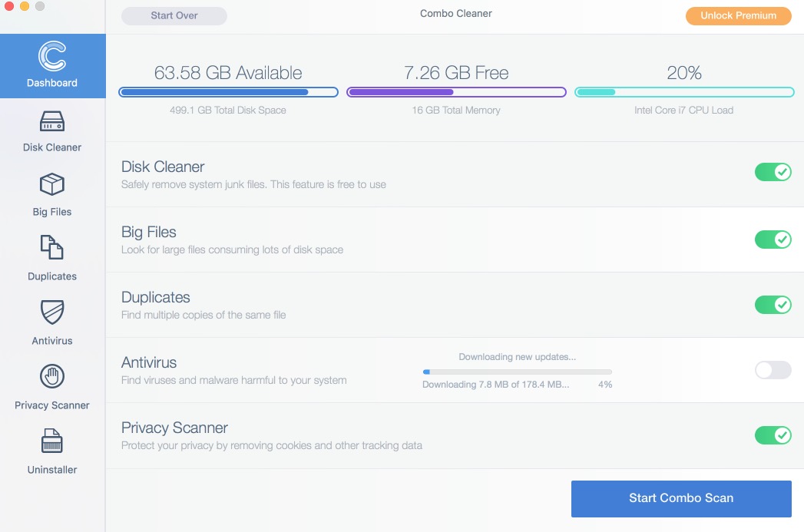Turn off the Big Files toggle
The height and width of the screenshot is (532, 804).
click(773, 240)
